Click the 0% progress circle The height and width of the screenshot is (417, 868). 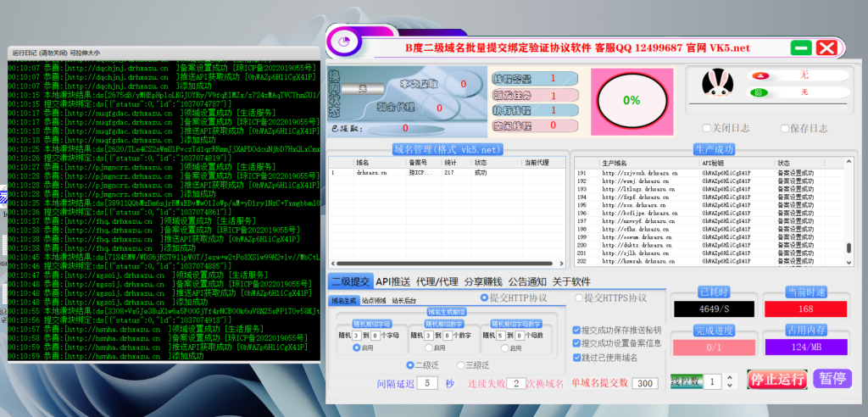pyautogui.click(x=632, y=100)
